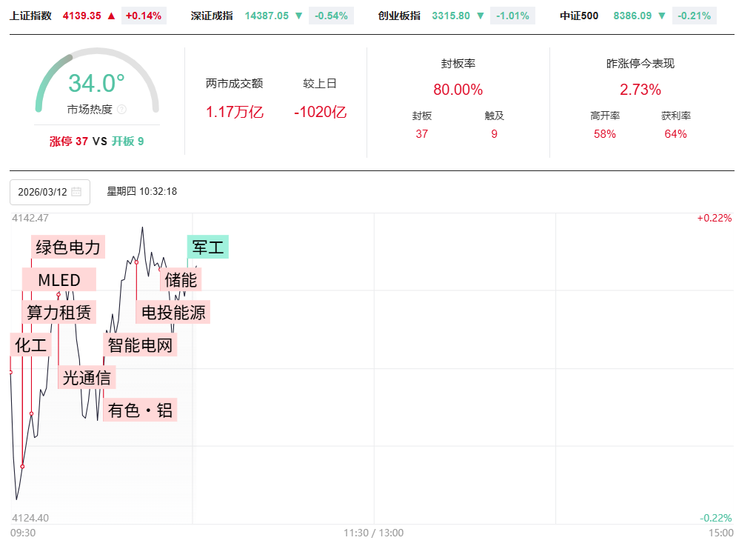The image size is (756, 546).
Task: Click the MLED sector label
Action: 59,280
